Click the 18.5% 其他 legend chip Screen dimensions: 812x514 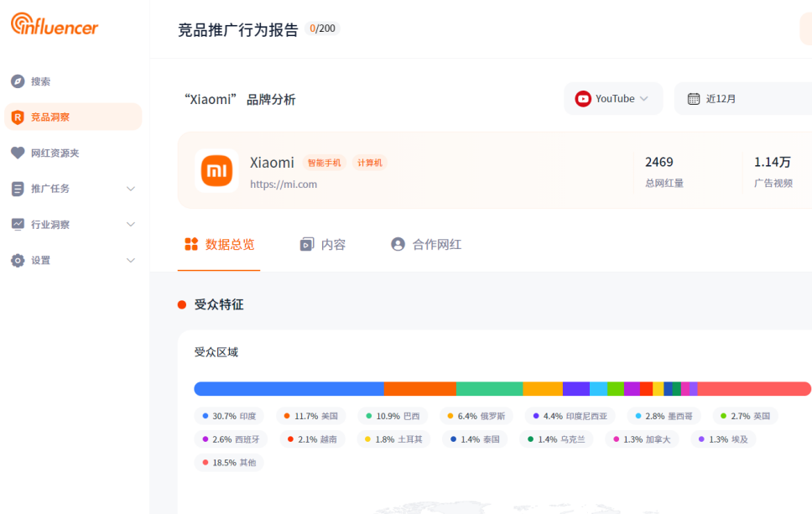tap(229, 462)
